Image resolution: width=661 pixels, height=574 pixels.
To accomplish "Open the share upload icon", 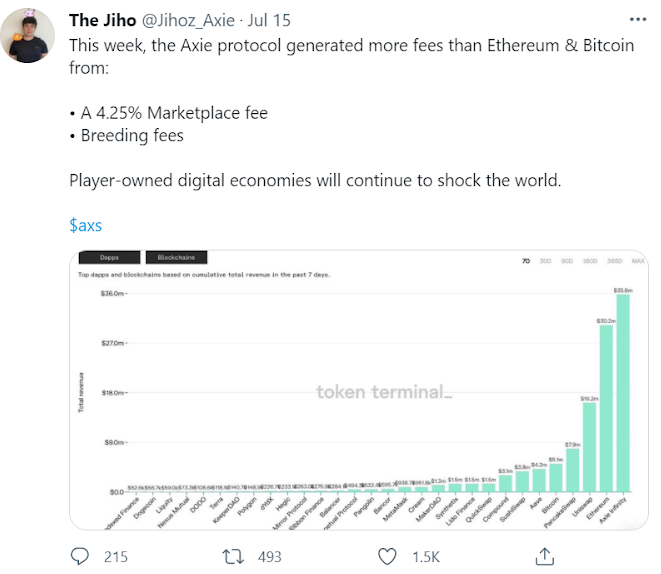I will tap(545, 556).
